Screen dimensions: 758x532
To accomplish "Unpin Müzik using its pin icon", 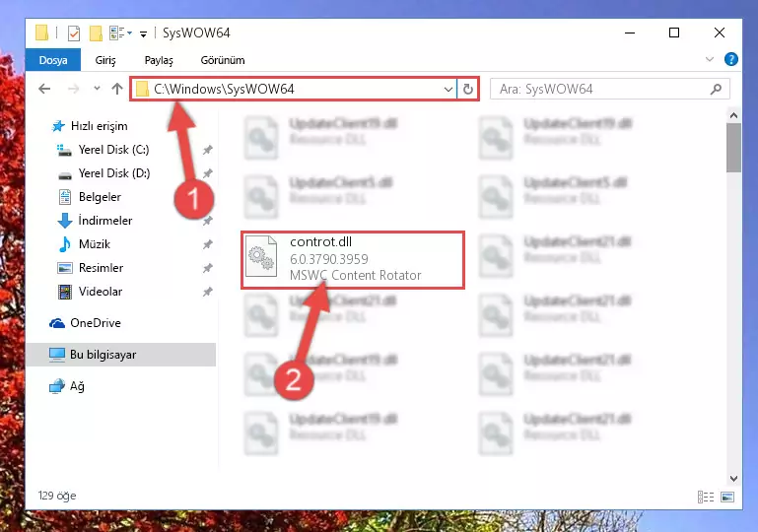I will (x=207, y=244).
